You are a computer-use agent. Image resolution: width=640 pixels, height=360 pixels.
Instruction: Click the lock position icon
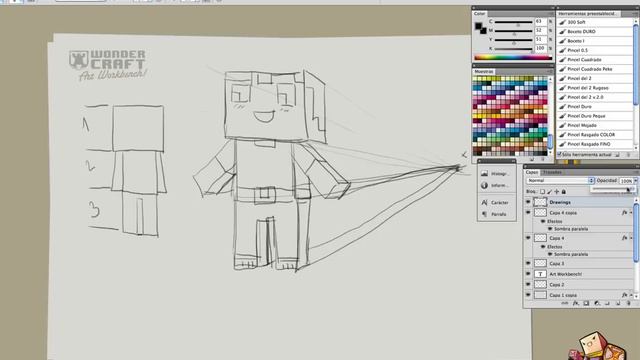(556, 191)
